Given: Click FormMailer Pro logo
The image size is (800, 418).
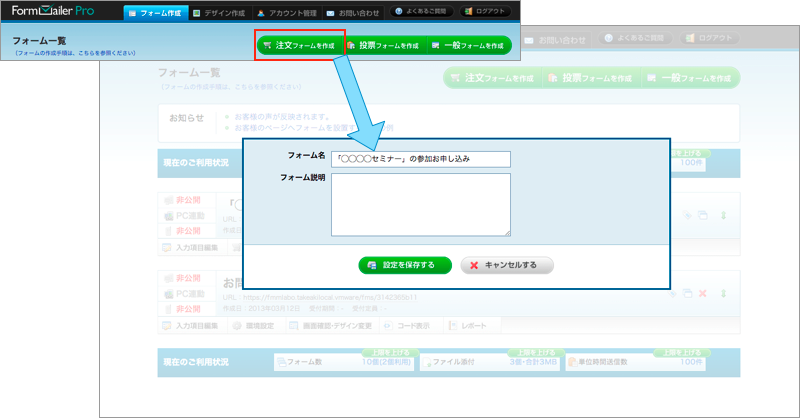Looking at the screenshot, I should (x=53, y=11).
